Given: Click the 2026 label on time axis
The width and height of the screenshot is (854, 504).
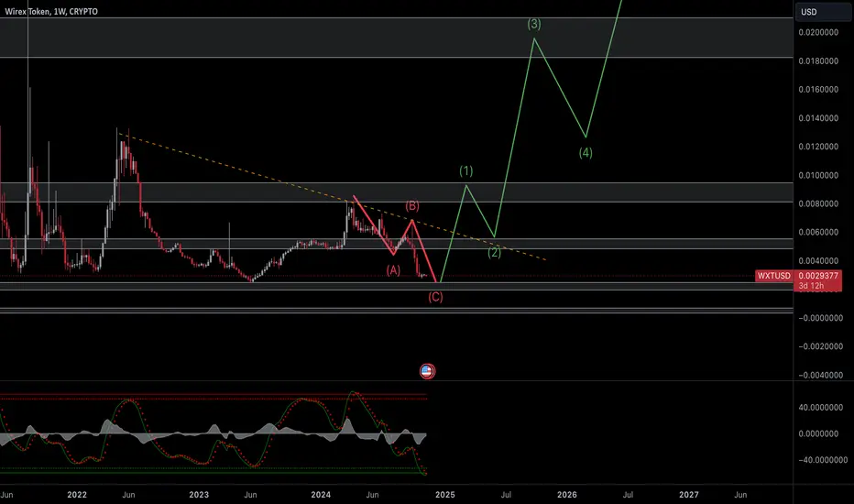Looking at the screenshot, I should 567,495.
